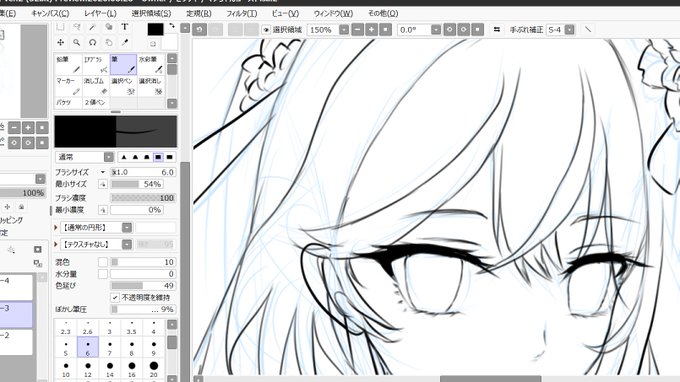The width and height of the screenshot is (680, 382).
Task: Expand the 【テクスチャなし】 settings triangle
Action: click(56, 244)
